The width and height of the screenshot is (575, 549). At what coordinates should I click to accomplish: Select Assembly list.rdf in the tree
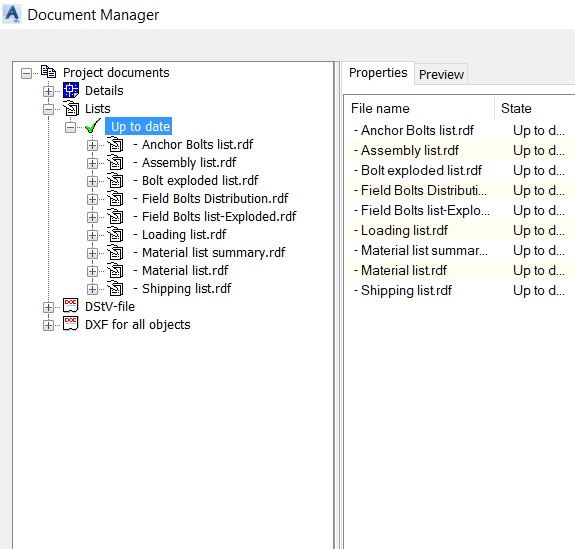(184, 162)
